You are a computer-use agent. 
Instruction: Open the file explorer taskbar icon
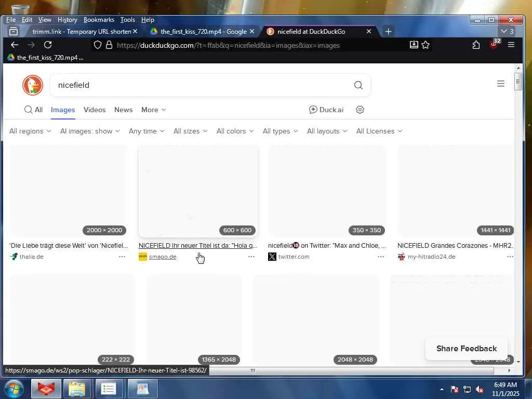(77, 389)
